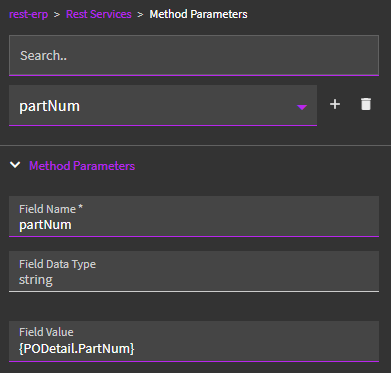Edit the Field Value input
Screen dimensions: 391x373
click(x=194, y=341)
